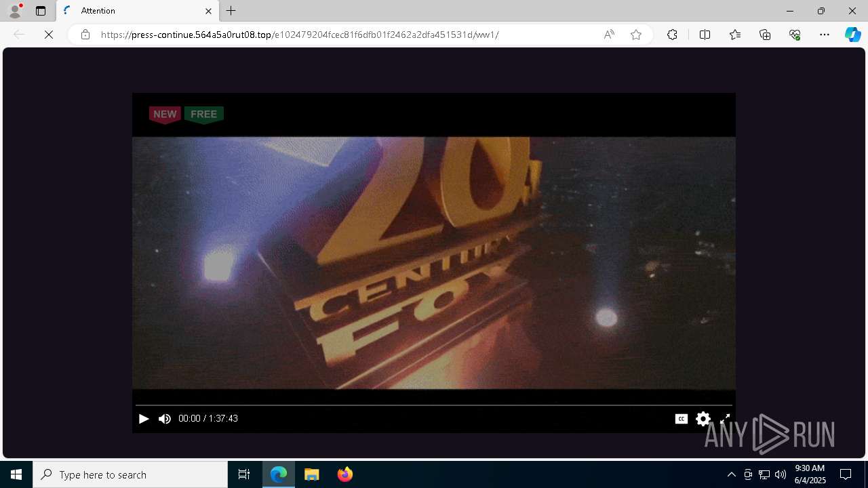Open the notification center
868x488 pixels.
[x=846, y=474]
